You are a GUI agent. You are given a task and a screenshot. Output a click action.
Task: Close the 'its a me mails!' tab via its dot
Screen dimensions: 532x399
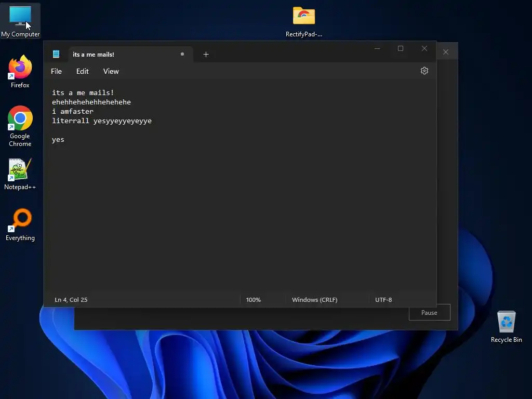(x=182, y=54)
